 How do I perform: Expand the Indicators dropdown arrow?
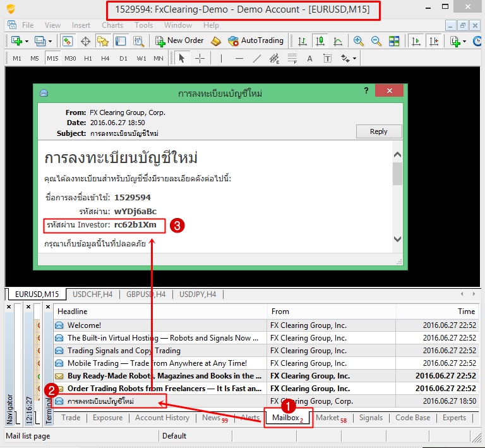click(464, 41)
